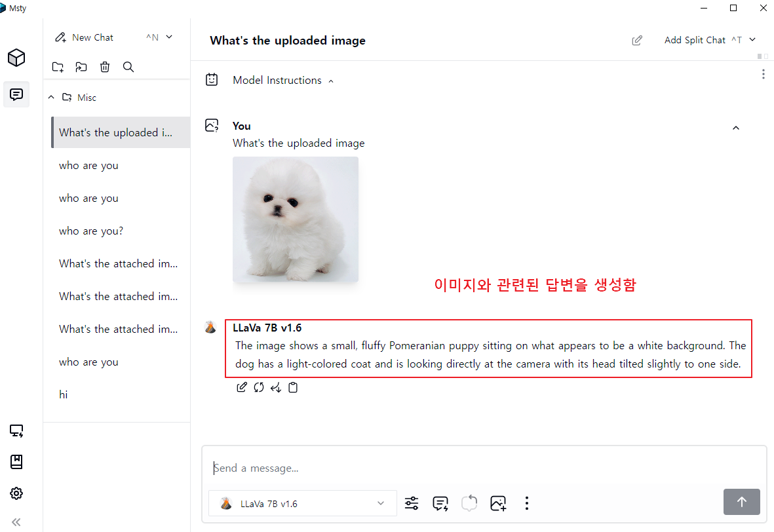Collapse the You message chevron
Image resolution: width=774 pixels, height=532 pixels.
tap(736, 128)
